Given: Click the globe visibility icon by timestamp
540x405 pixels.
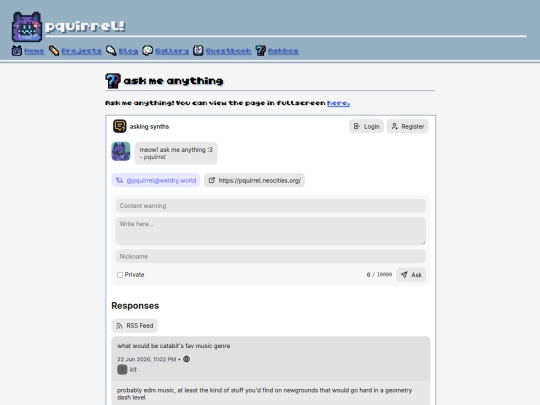Looking at the screenshot, I should (186, 359).
